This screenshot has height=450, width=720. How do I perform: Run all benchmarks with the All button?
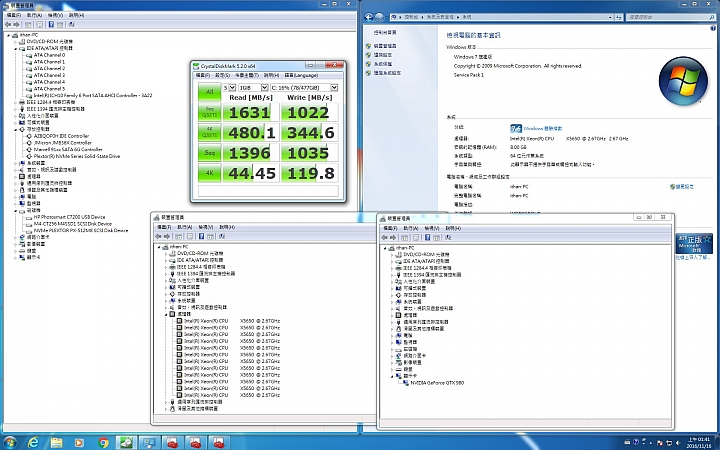pos(209,92)
